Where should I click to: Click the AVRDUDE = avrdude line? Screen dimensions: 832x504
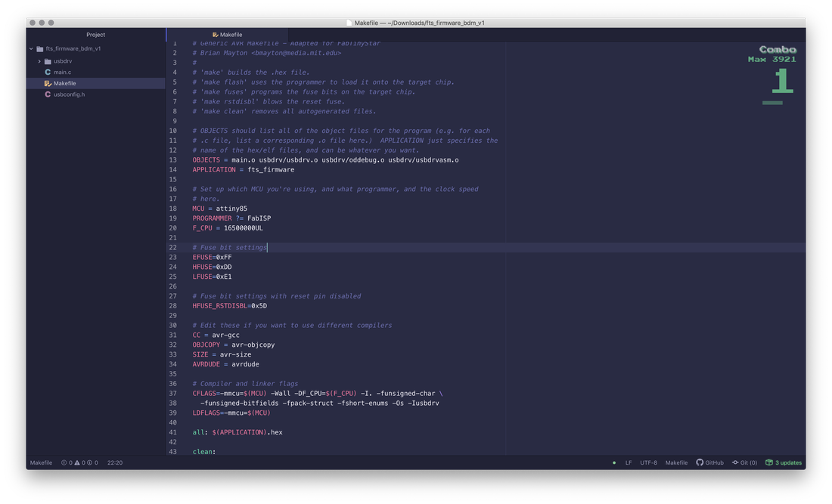(x=225, y=364)
